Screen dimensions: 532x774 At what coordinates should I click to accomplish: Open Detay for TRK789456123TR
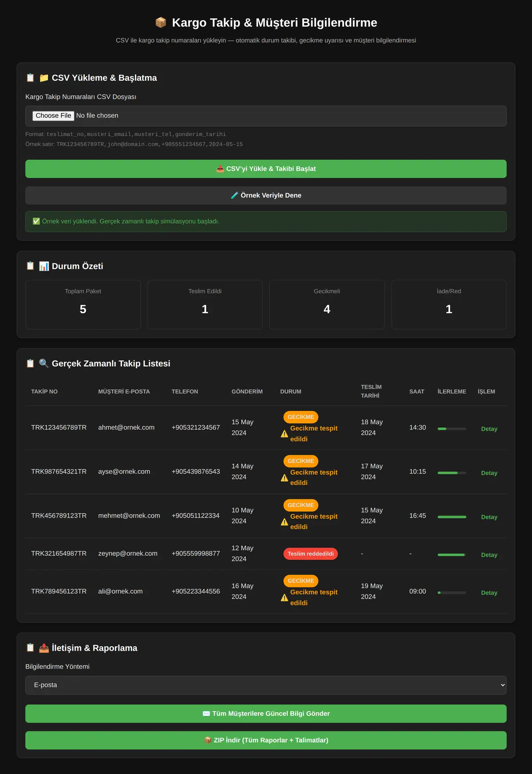coord(489,593)
